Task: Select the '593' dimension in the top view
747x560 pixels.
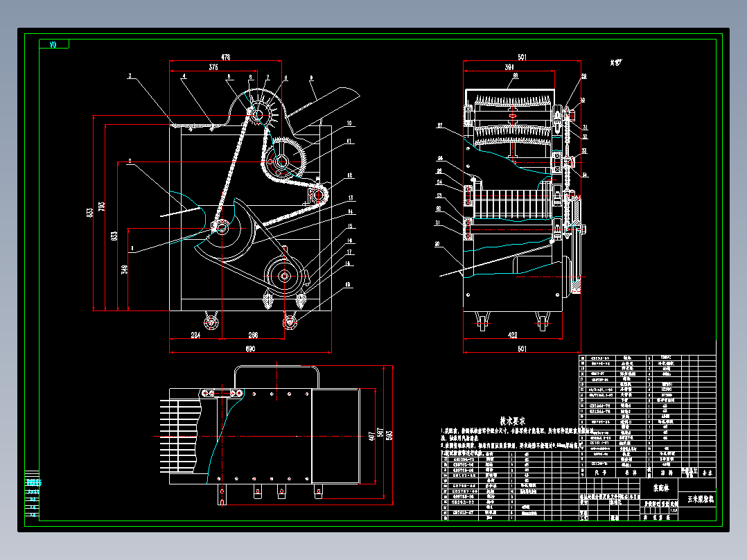Action: pyautogui.click(x=389, y=436)
